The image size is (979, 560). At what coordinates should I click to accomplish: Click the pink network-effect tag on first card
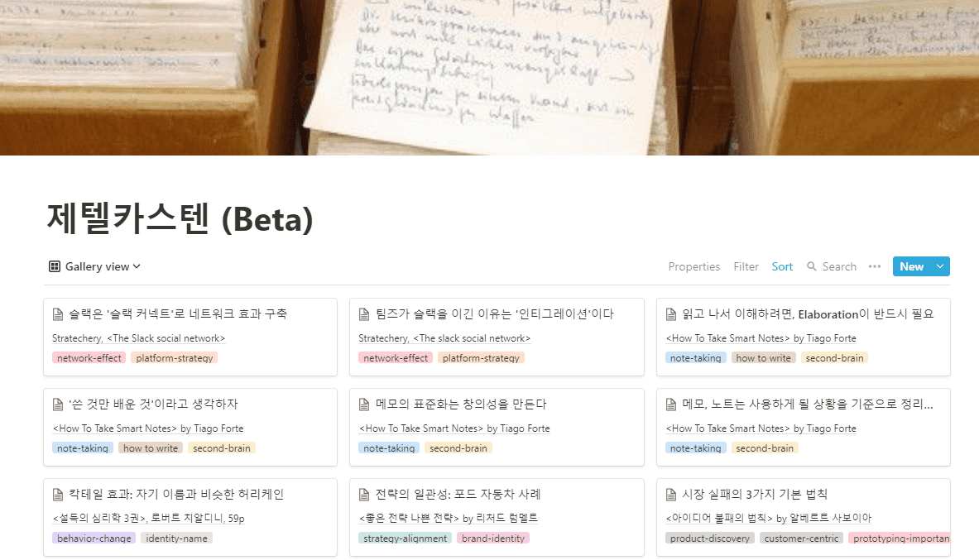(89, 358)
